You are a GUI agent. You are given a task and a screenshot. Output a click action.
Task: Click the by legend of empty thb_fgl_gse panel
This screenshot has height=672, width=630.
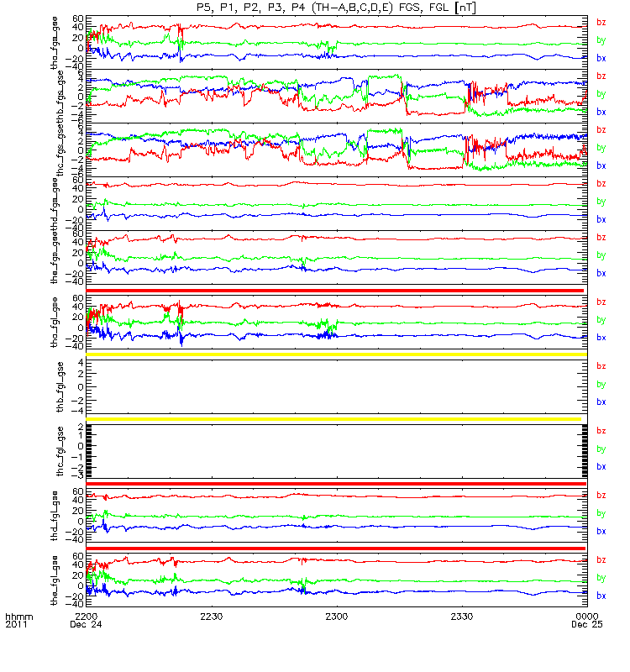(601, 385)
